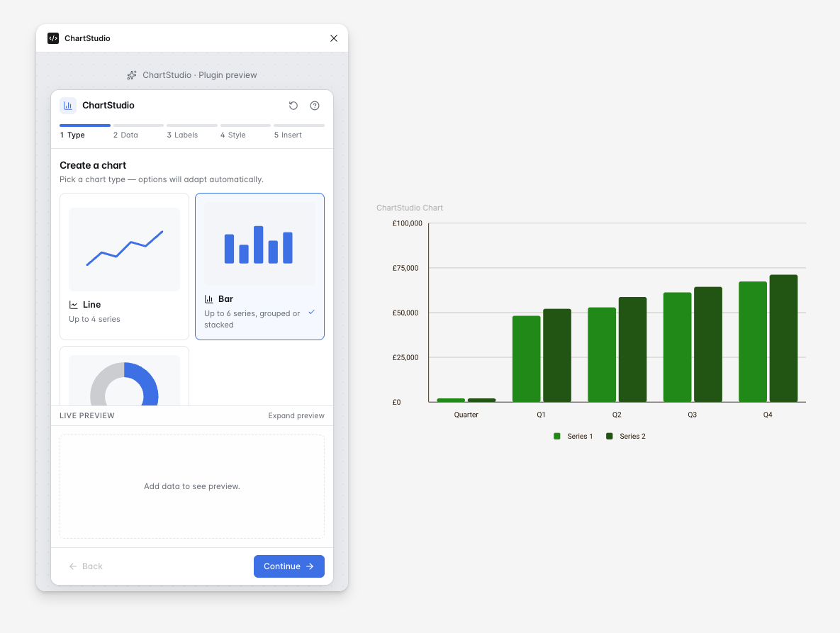This screenshot has height=633, width=840.
Task: Close the ChartStudio plugin window
Action: (x=334, y=38)
